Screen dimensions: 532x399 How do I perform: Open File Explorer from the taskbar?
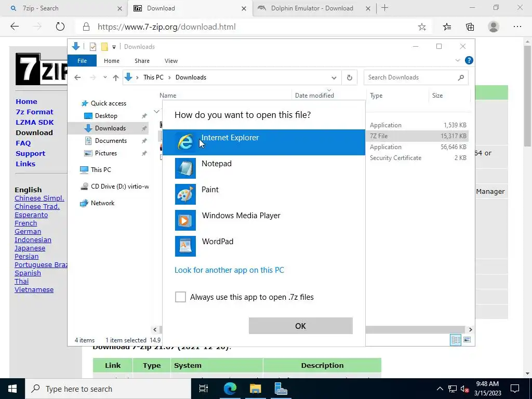[255, 389]
